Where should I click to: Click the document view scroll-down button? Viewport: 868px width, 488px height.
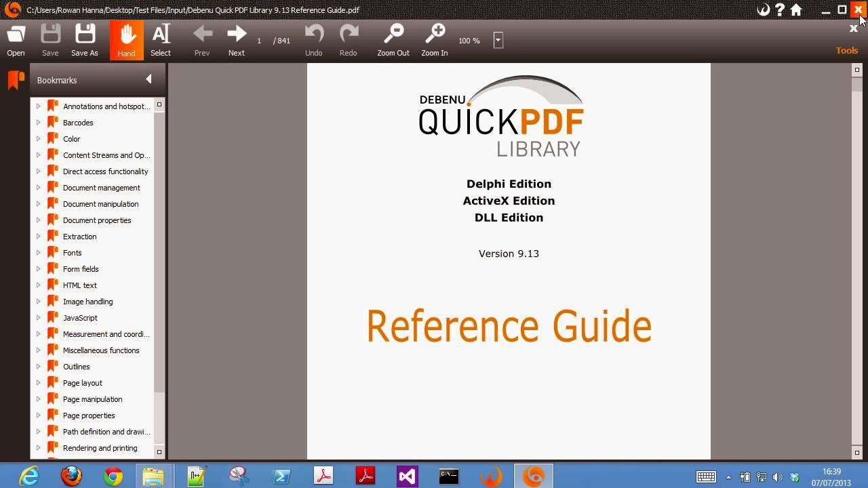(857, 452)
